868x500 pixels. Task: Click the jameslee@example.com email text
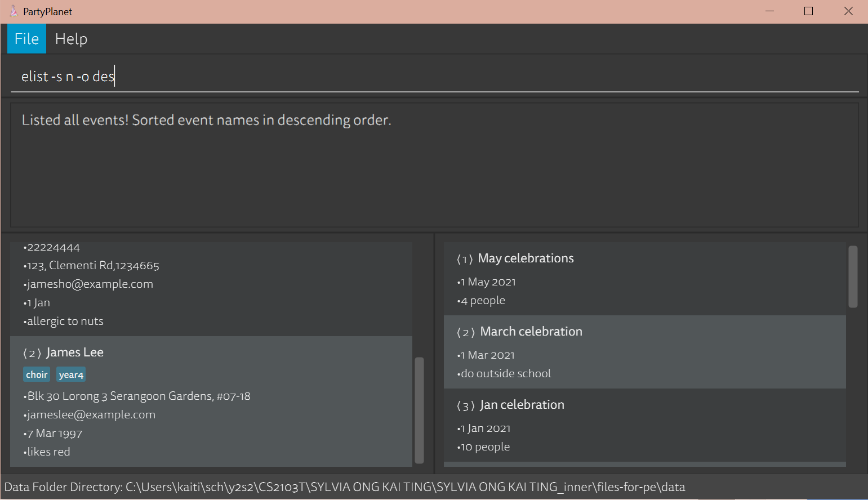point(91,415)
